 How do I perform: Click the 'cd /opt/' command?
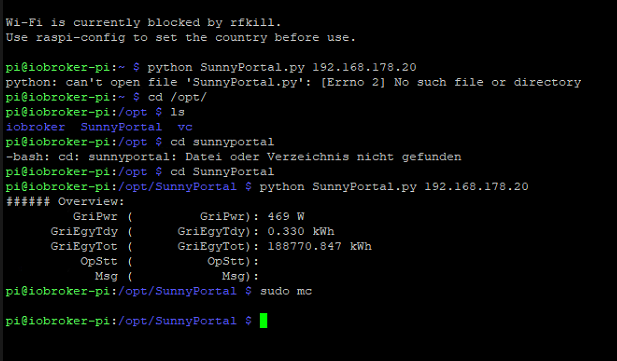(177, 97)
